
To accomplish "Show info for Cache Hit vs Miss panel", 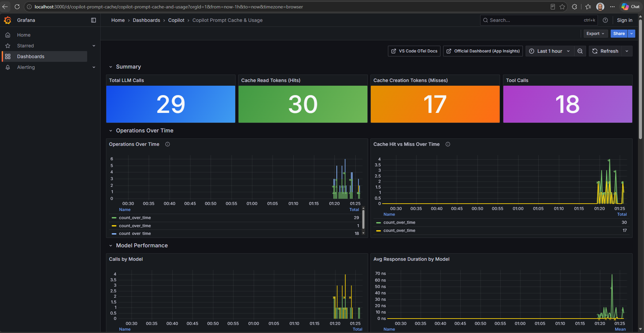I will pyautogui.click(x=448, y=144).
